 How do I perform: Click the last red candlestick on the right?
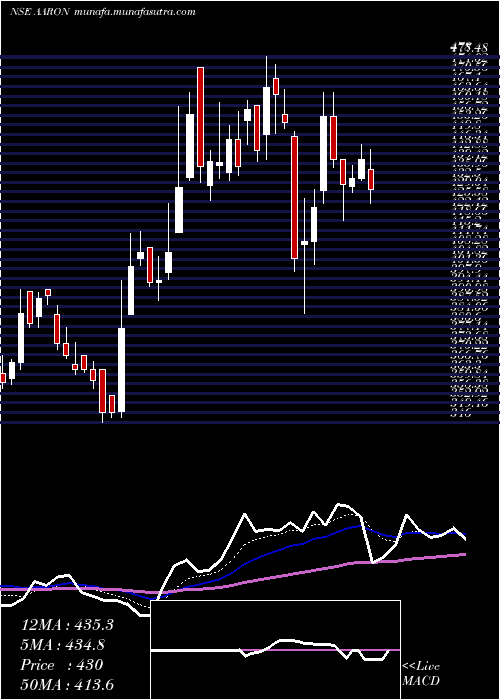371,179
